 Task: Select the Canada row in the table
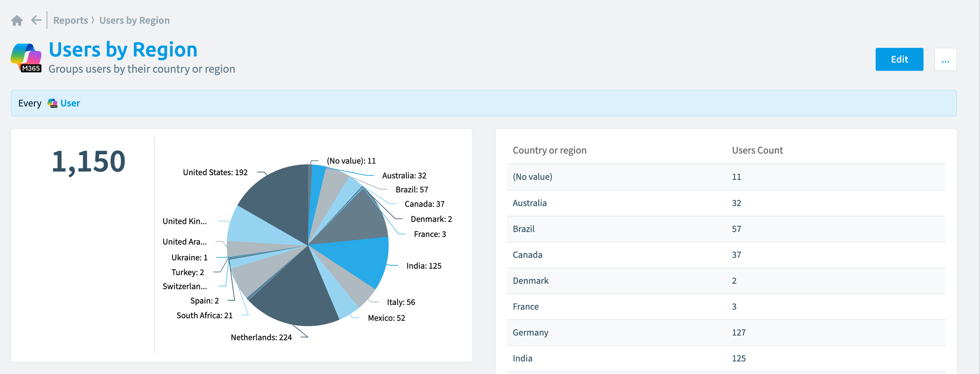(x=726, y=255)
